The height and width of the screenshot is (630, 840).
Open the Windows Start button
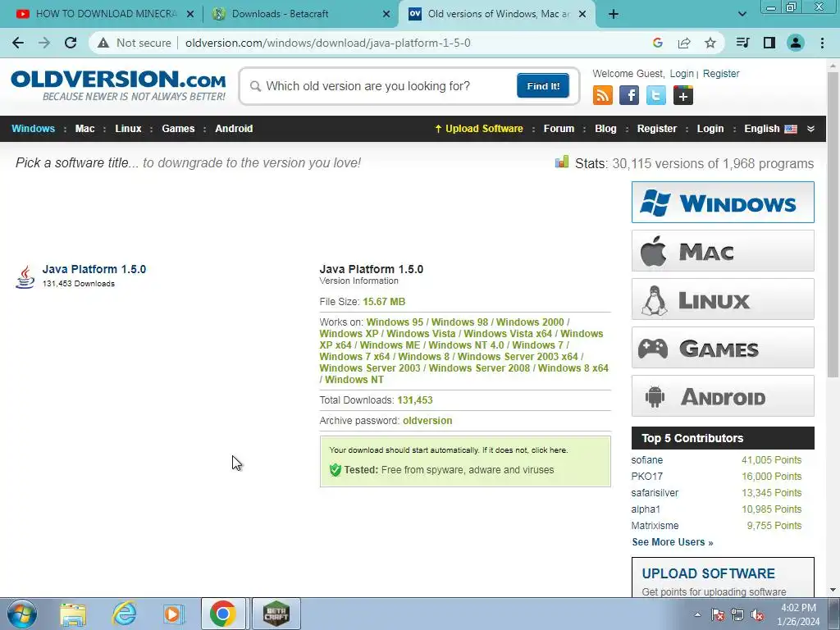click(22, 614)
